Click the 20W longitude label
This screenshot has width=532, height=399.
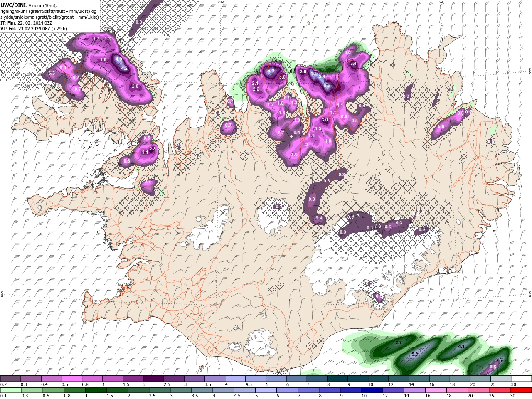(221, 2)
